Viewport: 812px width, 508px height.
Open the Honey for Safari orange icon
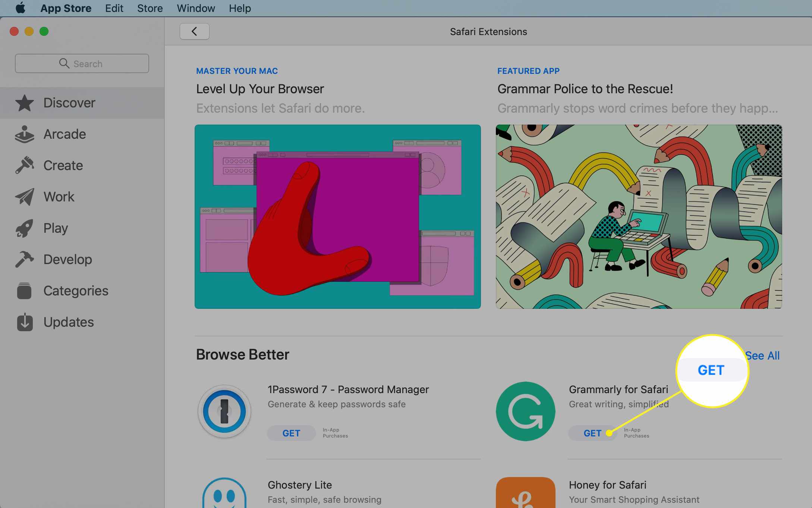tap(525, 492)
